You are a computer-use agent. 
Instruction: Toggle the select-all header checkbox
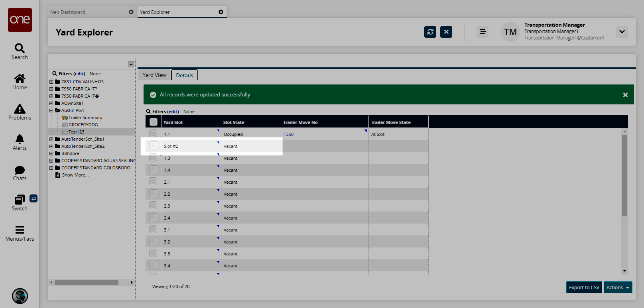pyautogui.click(x=154, y=122)
